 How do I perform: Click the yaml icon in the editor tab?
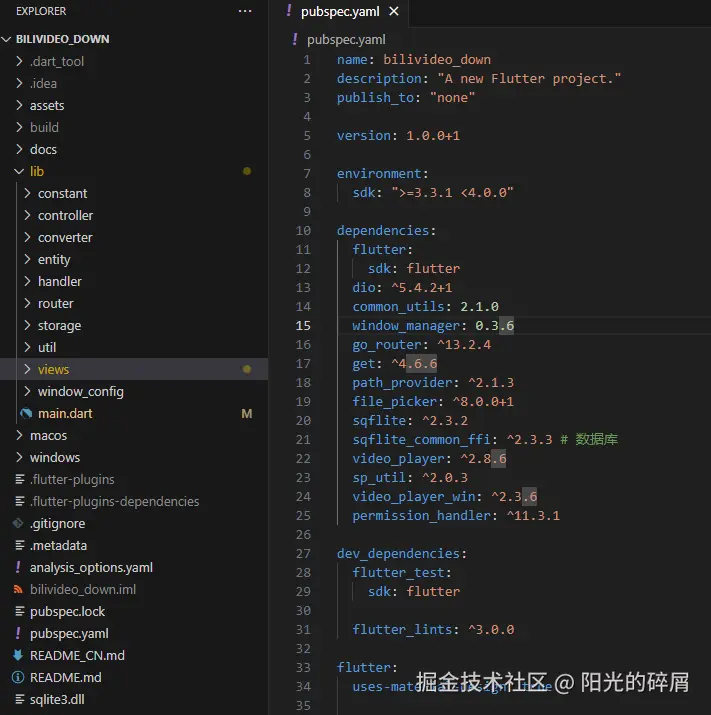click(x=289, y=11)
